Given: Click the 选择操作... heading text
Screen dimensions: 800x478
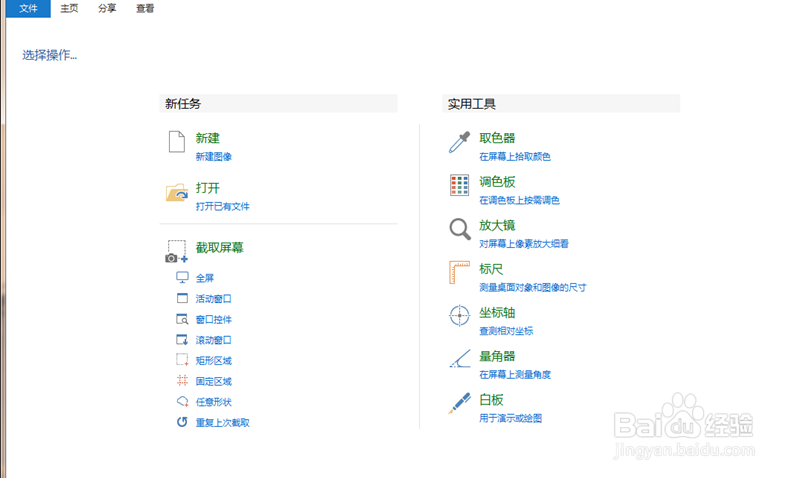Looking at the screenshot, I should coord(49,55).
